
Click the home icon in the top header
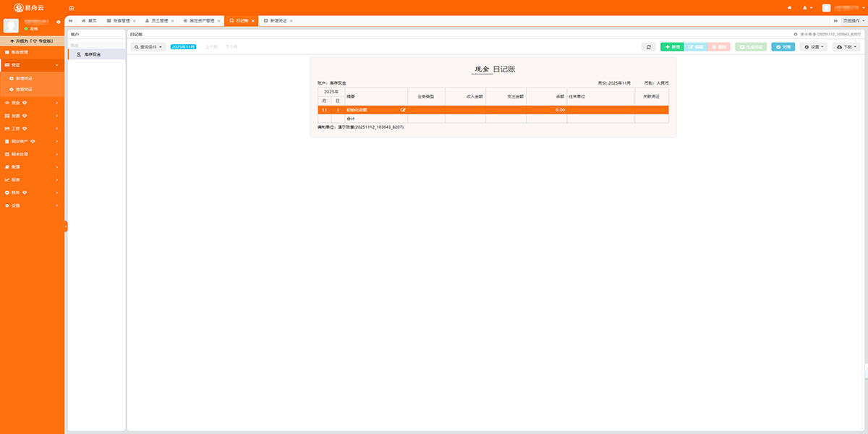tap(789, 8)
